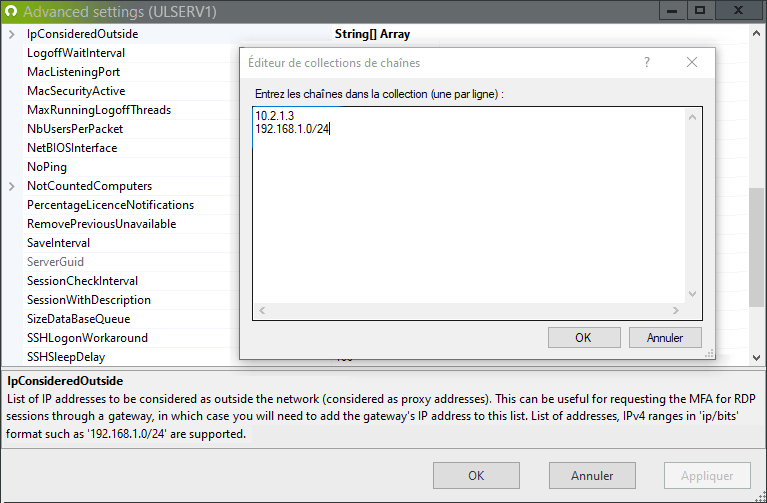The image size is (767, 503).
Task: Close the Éditeur de collections de chaînes dialog
Action: tap(692, 62)
